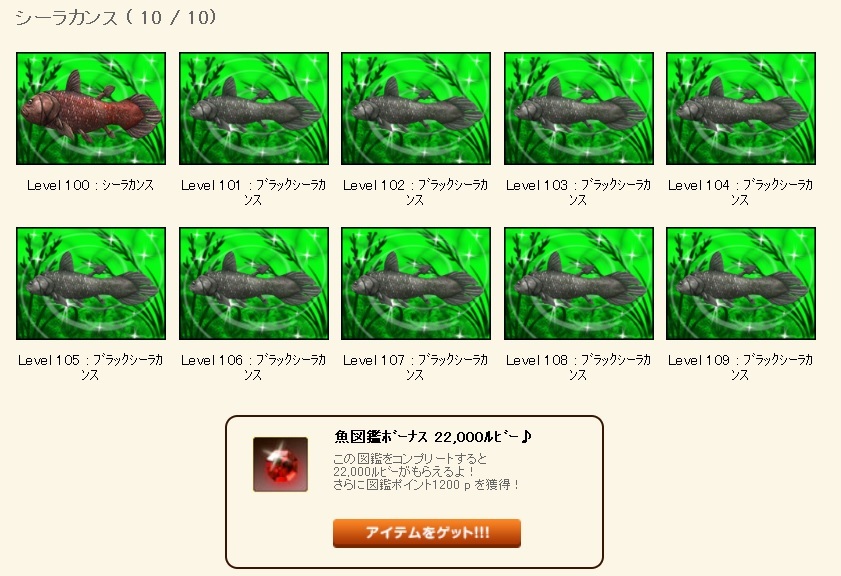
Task: Click the red Level 100 coelacanth image
Action: coord(91,108)
